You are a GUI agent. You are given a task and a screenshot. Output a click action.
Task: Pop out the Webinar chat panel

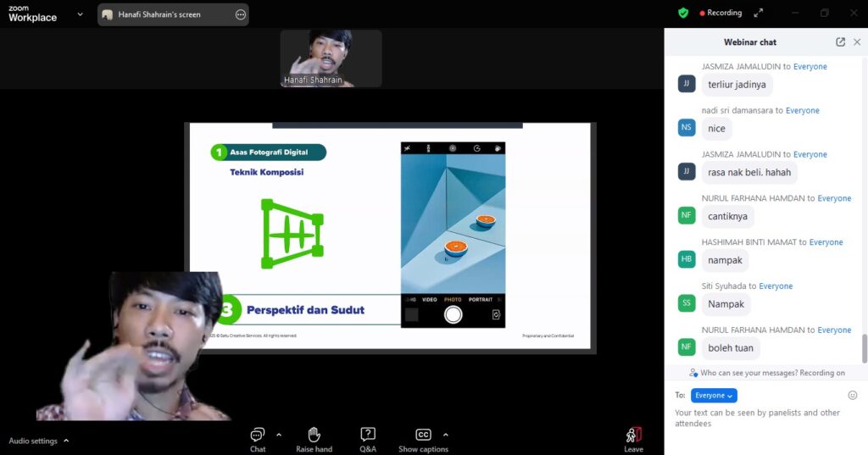click(x=840, y=42)
